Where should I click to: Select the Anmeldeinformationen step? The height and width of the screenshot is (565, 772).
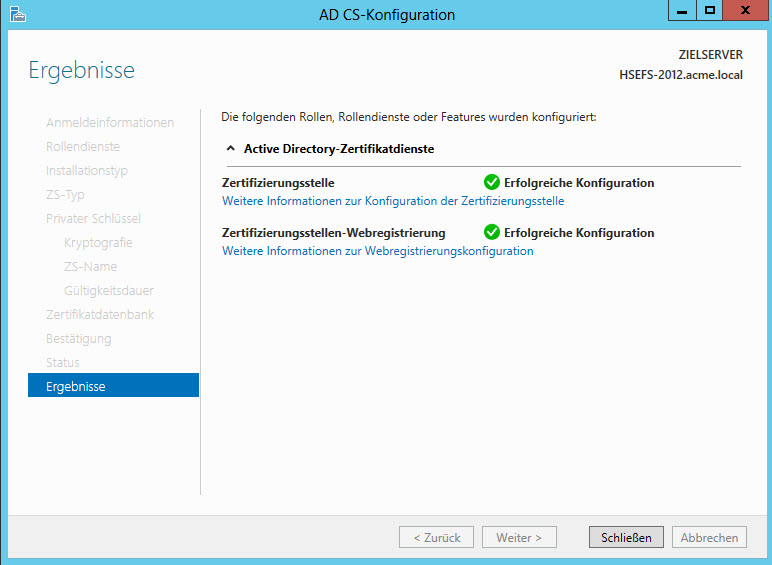[x=110, y=122]
